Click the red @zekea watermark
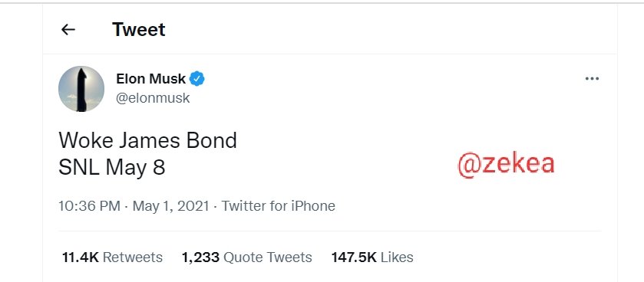 click(x=506, y=164)
